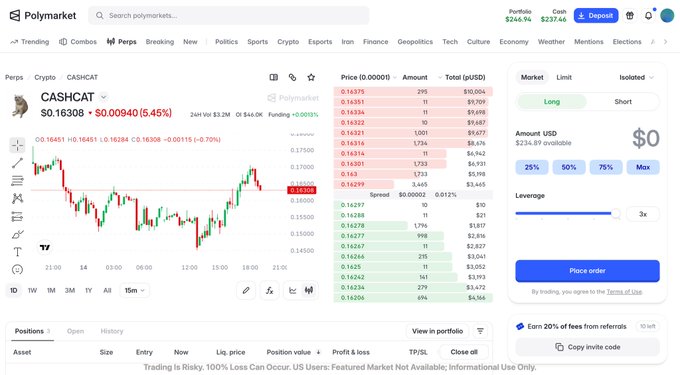This screenshot has width=680, height=375.
Task: Select the forecasting and measurement tool
Action: pyautogui.click(x=17, y=216)
